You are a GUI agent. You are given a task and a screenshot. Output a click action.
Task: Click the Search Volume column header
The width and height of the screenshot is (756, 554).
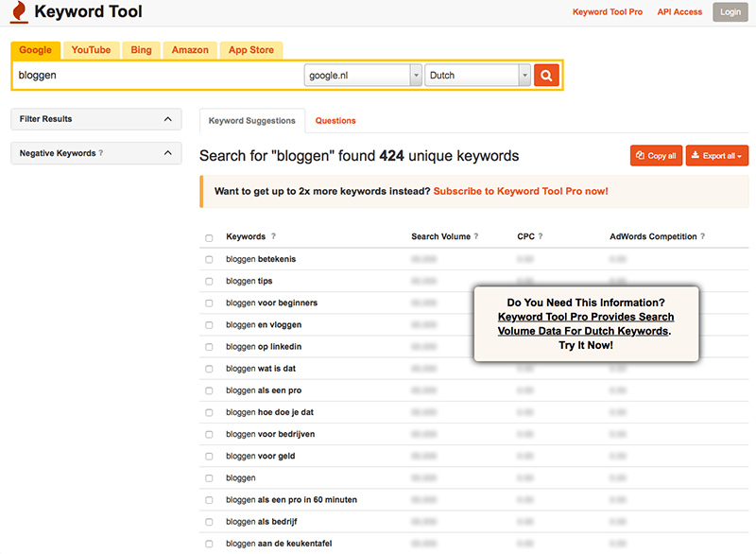coord(440,236)
